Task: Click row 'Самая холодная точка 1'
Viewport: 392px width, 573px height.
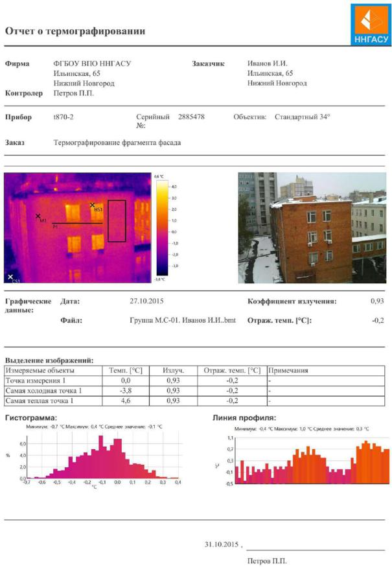Action: coord(194,391)
